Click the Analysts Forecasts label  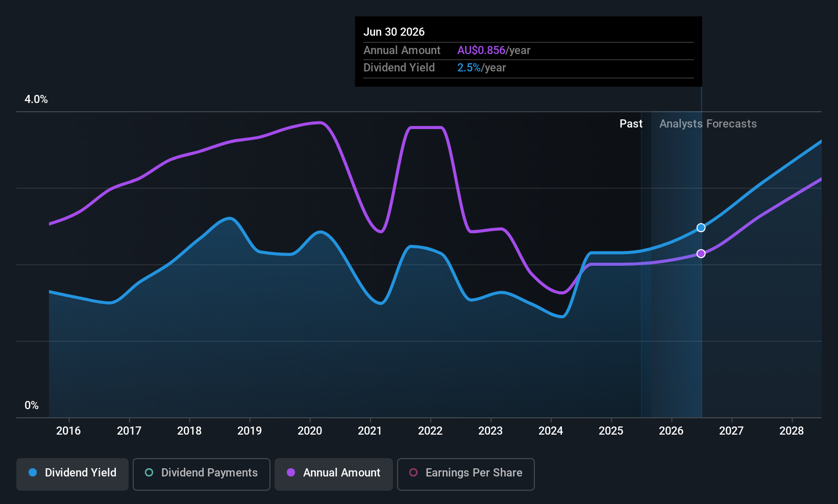click(x=708, y=123)
